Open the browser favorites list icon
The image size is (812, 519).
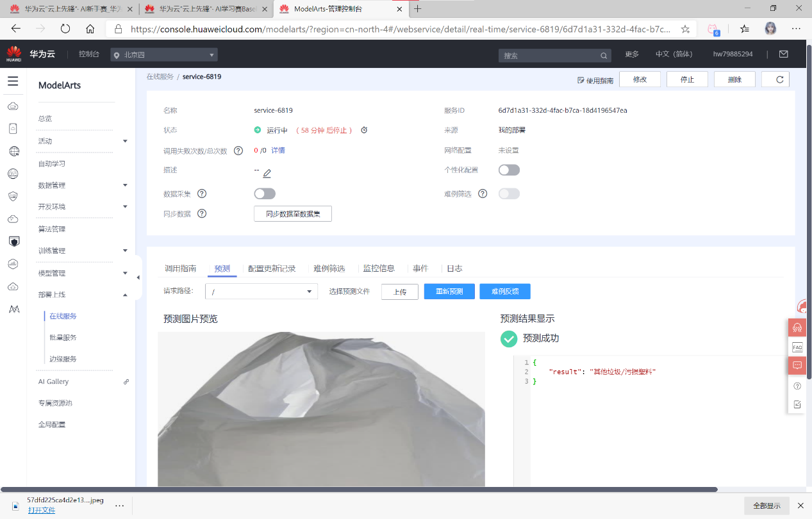744,29
